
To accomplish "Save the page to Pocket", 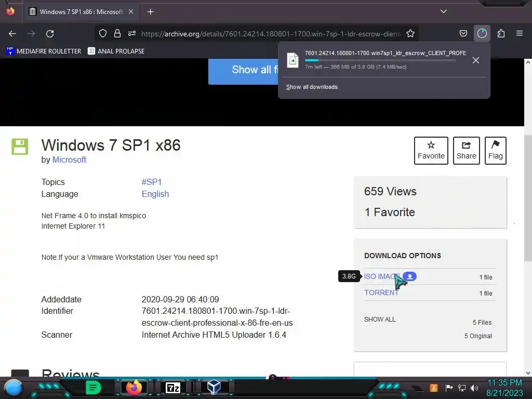I will pyautogui.click(x=463, y=33).
